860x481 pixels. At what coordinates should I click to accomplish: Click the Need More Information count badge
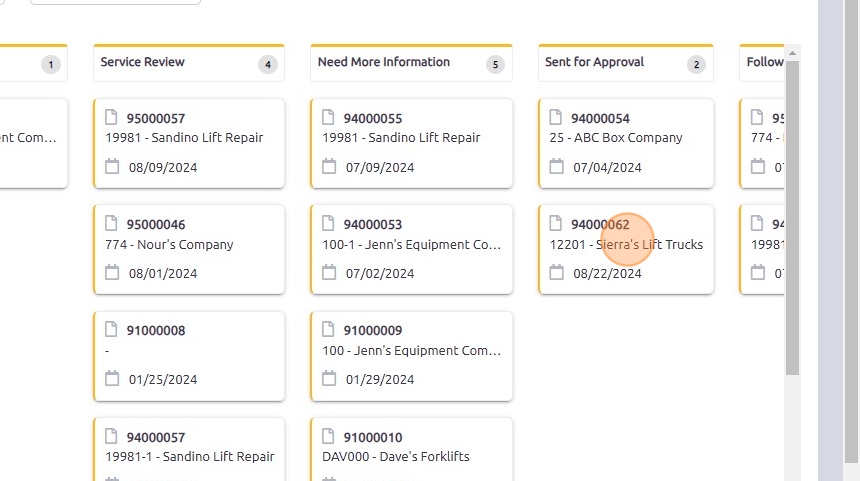pos(495,65)
